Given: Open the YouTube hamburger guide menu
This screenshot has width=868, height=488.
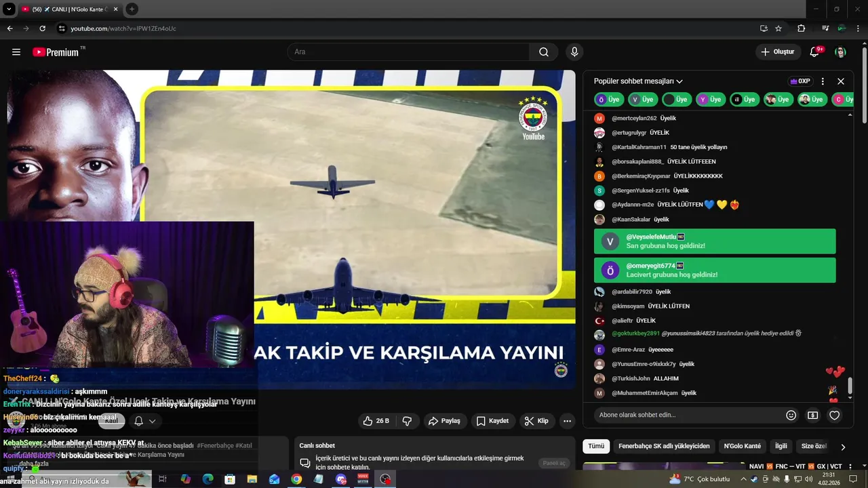Looking at the screenshot, I should 16,52.
